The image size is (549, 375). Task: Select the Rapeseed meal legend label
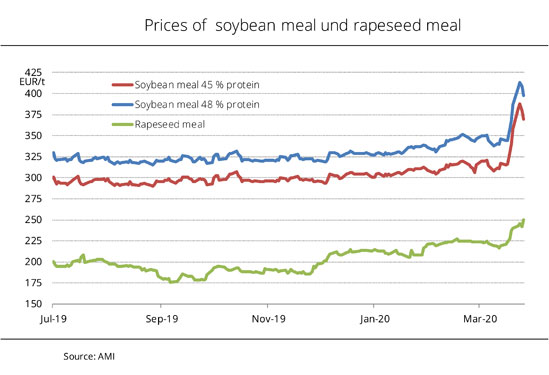[170, 125]
